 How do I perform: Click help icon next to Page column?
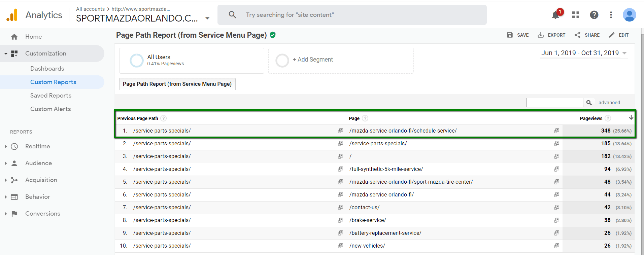click(365, 118)
